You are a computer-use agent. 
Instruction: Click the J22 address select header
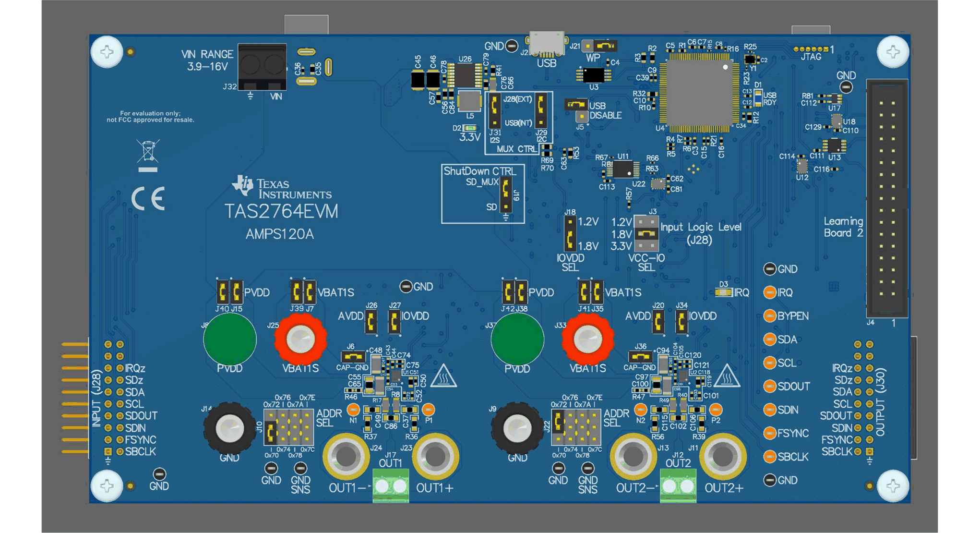click(x=576, y=427)
